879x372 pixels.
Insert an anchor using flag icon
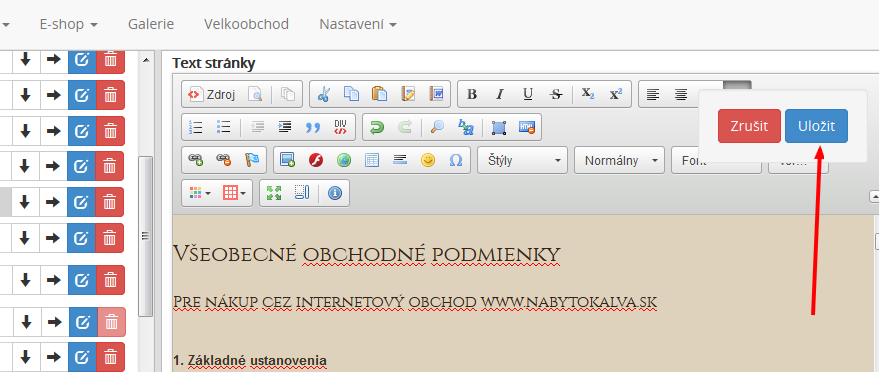pyautogui.click(x=252, y=160)
